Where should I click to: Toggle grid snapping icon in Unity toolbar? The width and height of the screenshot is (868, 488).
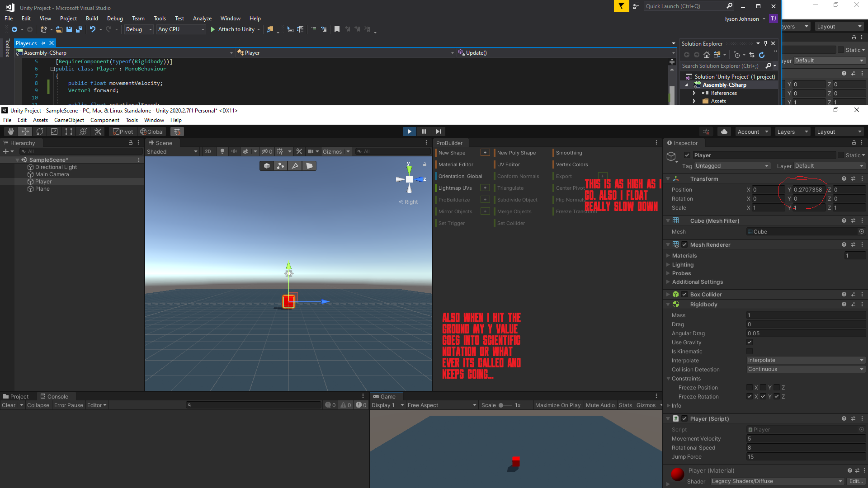[177, 131]
